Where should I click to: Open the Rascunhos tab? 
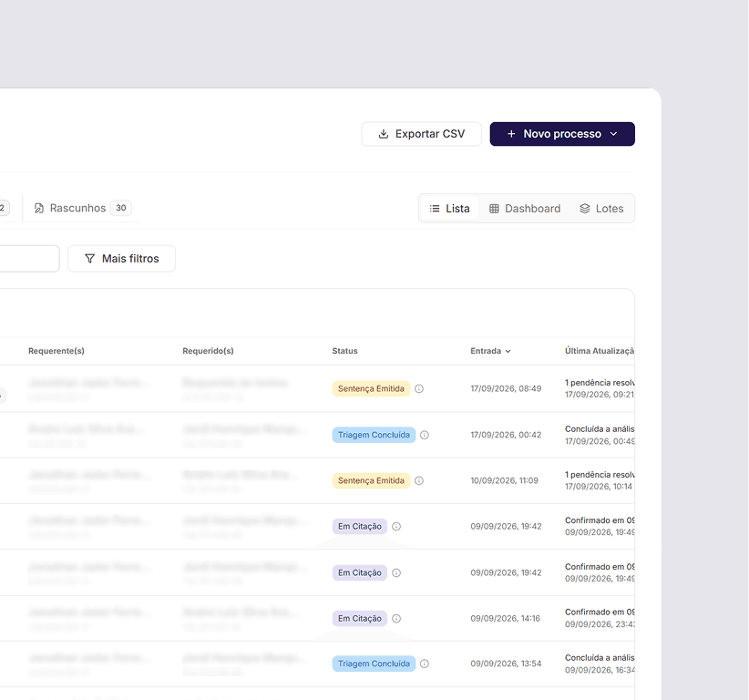click(x=82, y=209)
